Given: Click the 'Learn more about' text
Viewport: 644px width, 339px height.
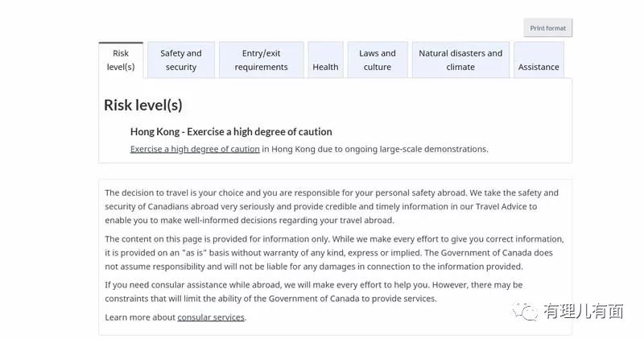Looking at the screenshot, I should pos(140,317).
